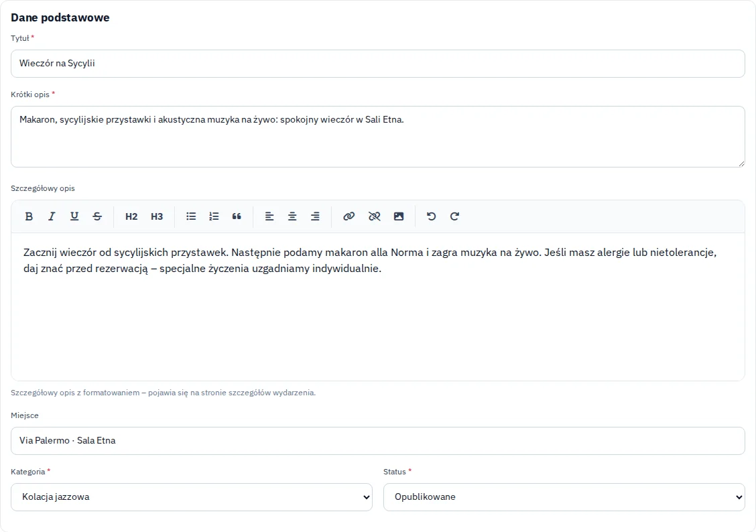Undo the last edit
756x532 pixels.
pyautogui.click(x=432, y=216)
